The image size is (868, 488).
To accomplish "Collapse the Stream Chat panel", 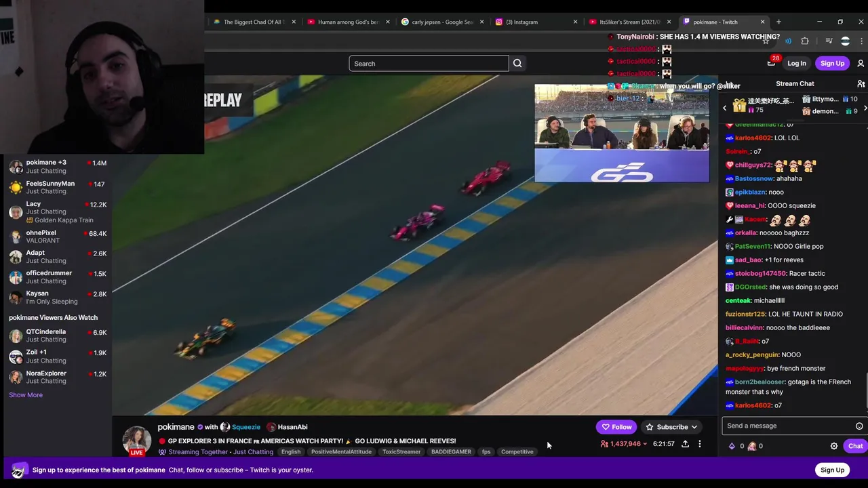I will [x=729, y=84].
